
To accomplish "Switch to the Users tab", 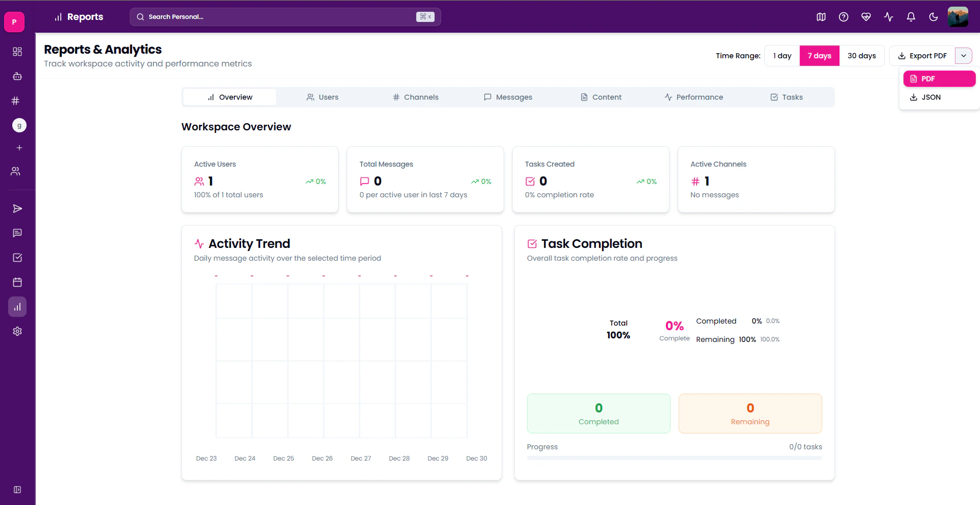I will (323, 97).
